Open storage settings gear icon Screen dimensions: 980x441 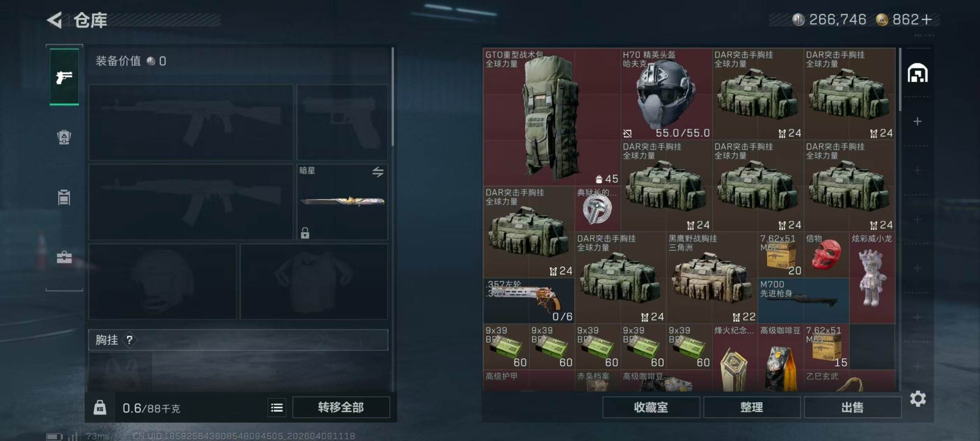(x=918, y=399)
